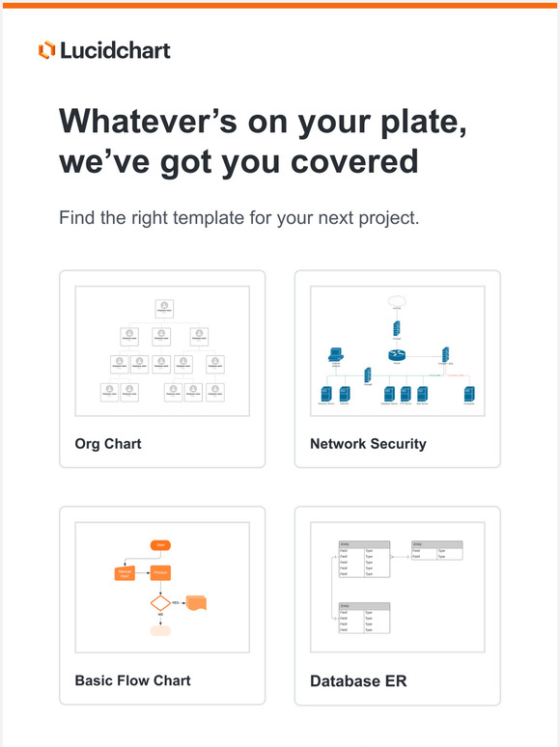The height and width of the screenshot is (747, 560).
Task: Click the bottom Entity table in ER diagram
Action: 364,618
